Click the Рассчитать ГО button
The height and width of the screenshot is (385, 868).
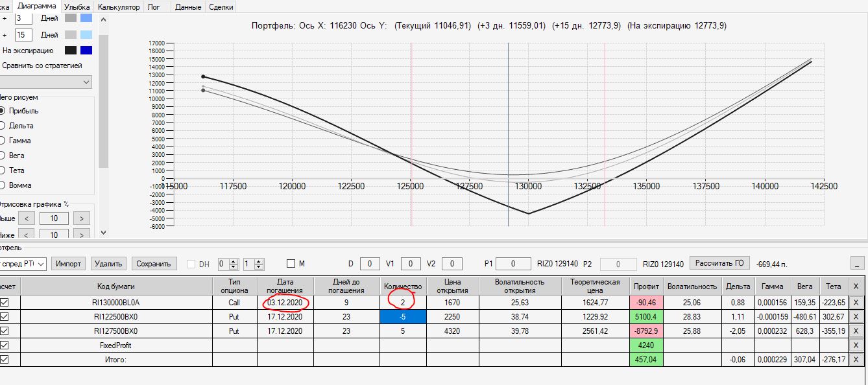(x=719, y=263)
